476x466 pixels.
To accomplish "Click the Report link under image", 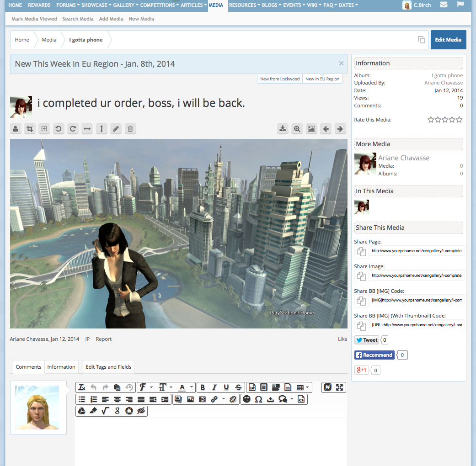I will [x=103, y=339].
